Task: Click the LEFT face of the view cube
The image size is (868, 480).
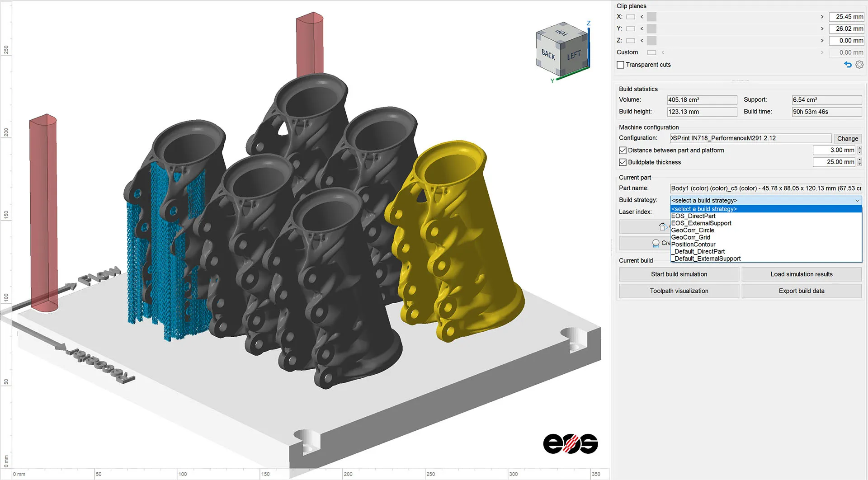Action: point(574,55)
